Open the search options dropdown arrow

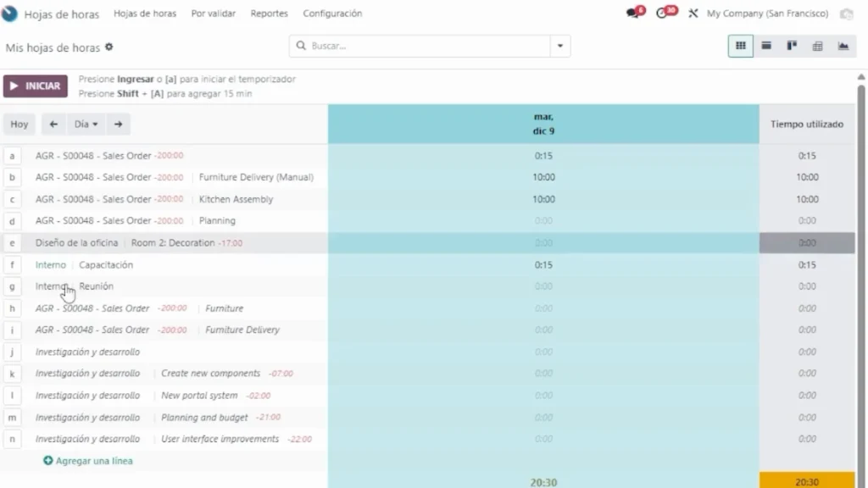tap(559, 46)
